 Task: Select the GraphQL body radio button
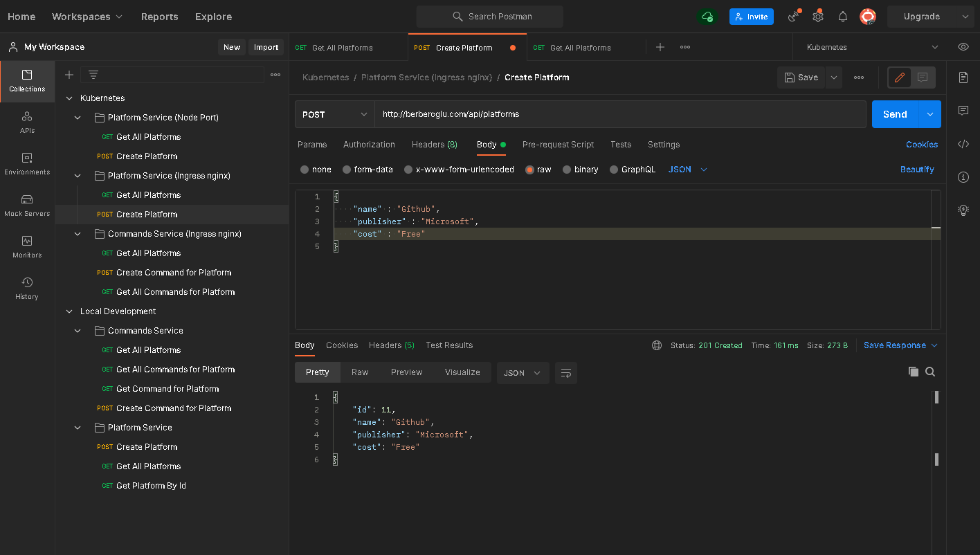(613, 170)
